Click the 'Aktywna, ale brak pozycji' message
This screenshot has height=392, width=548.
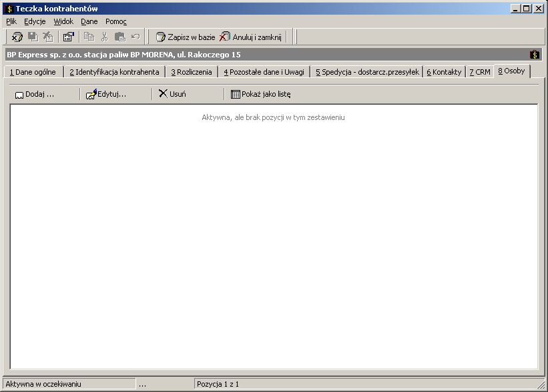click(273, 117)
